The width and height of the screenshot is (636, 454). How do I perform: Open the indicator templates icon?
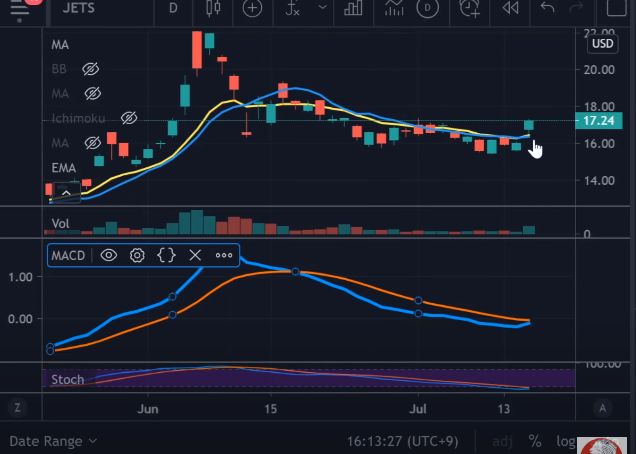pos(394,8)
